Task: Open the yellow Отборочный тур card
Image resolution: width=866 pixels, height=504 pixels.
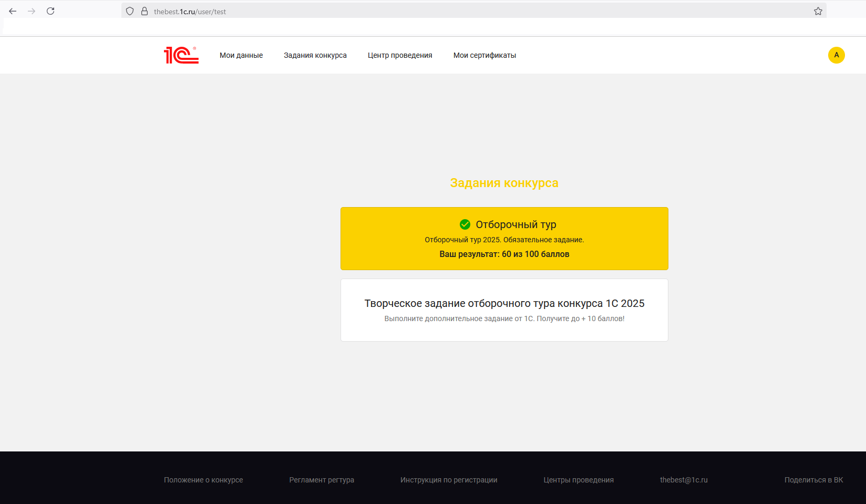Action: tap(504, 239)
